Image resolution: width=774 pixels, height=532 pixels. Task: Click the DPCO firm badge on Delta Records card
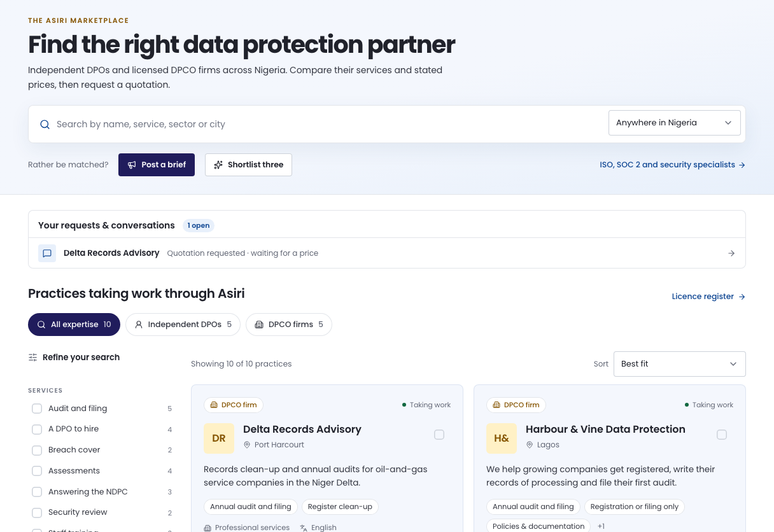[234, 405]
